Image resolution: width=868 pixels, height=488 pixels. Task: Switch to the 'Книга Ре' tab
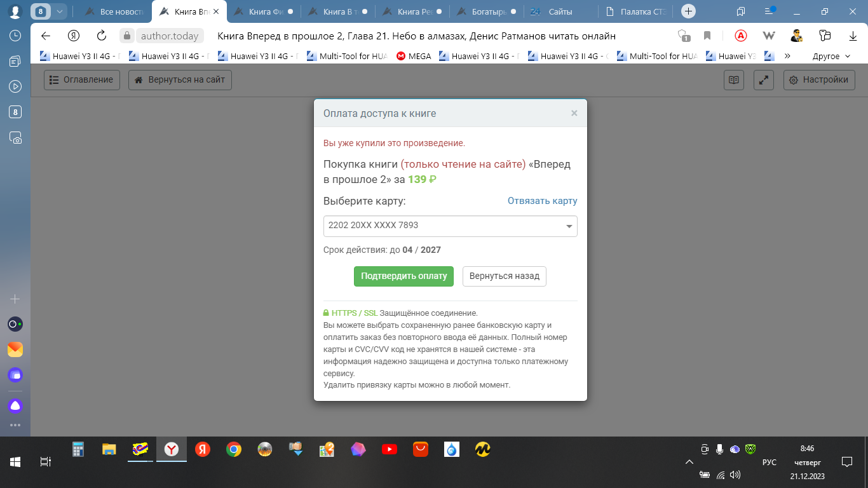pyautogui.click(x=411, y=11)
